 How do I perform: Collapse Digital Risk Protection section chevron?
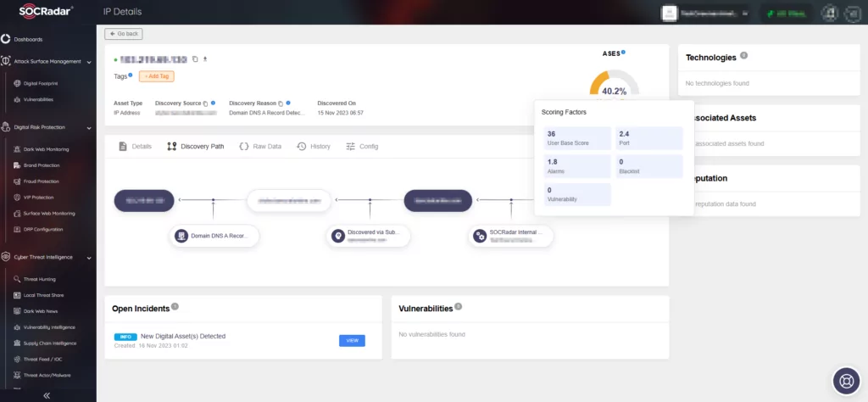(x=89, y=128)
